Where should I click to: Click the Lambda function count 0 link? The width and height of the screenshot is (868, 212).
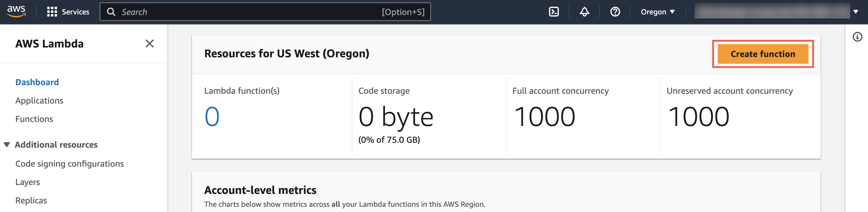click(212, 116)
